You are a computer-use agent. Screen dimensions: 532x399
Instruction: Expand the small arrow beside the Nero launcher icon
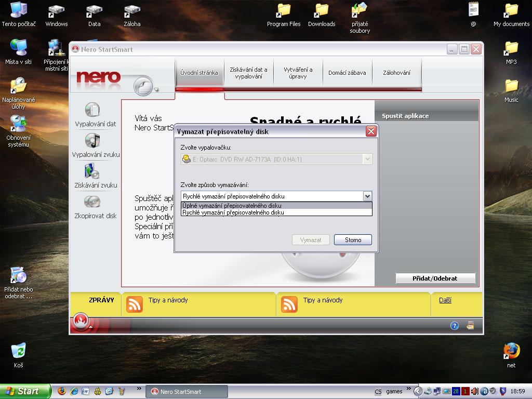[156, 90]
